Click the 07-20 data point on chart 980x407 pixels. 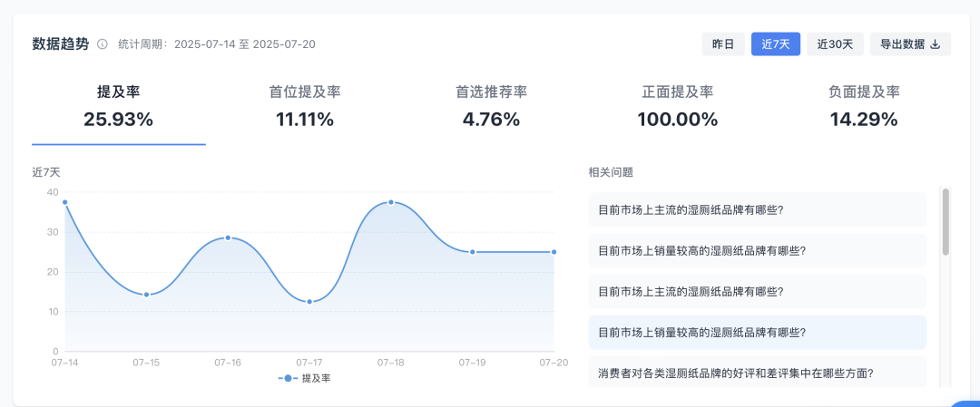(554, 252)
